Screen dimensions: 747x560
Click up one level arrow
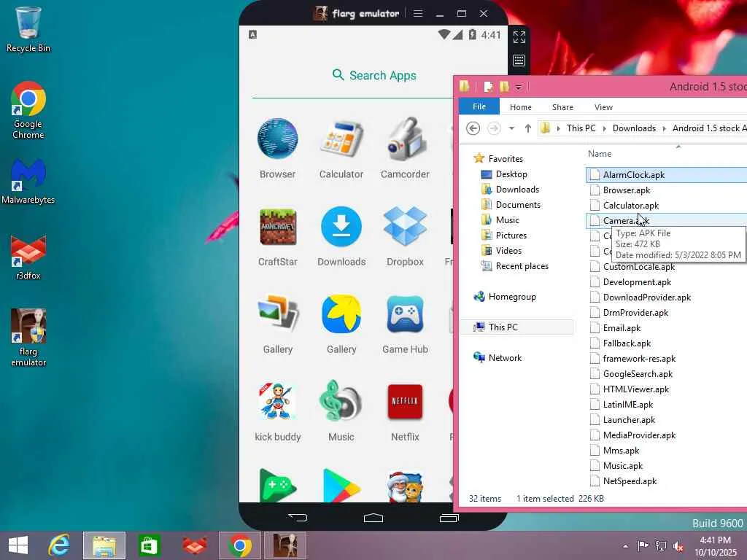click(528, 128)
